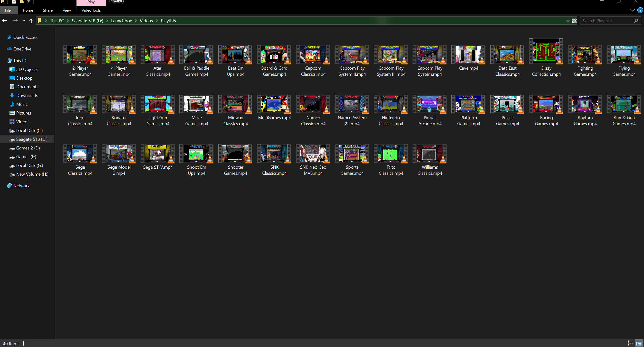Click the refresh button in address bar
644x347 pixels.
click(574, 21)
